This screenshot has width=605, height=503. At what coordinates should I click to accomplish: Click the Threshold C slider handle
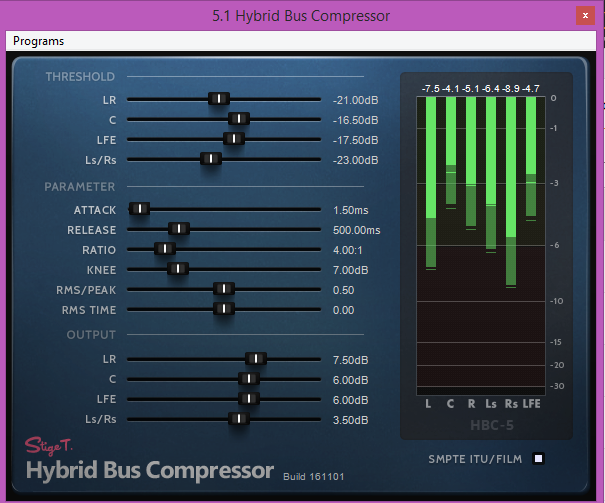(x=239, y=118)
